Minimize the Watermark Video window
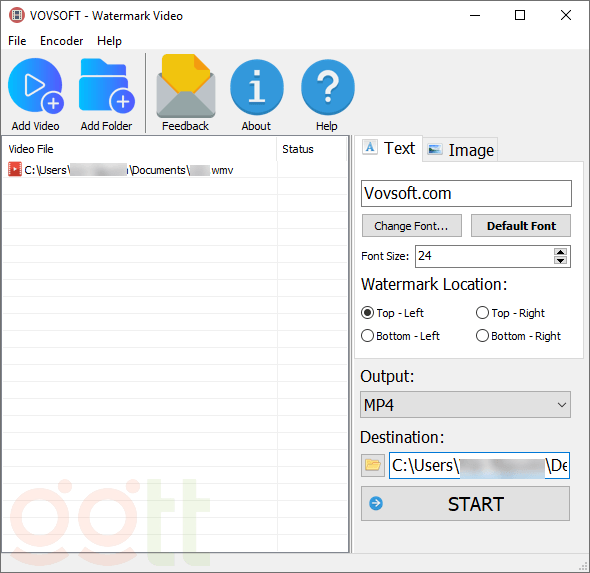The height and width of the screenshot is (573, 590). coord(475,15)
